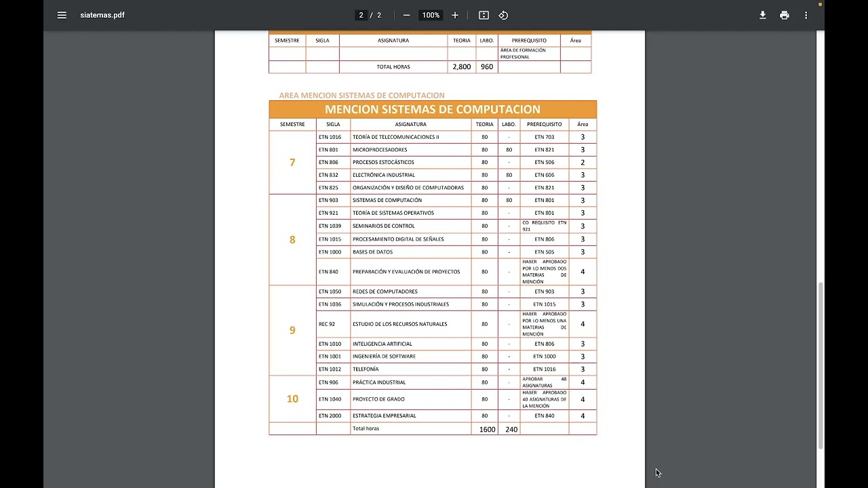Click the ETN 1016 sigla cell

[333, 137]
